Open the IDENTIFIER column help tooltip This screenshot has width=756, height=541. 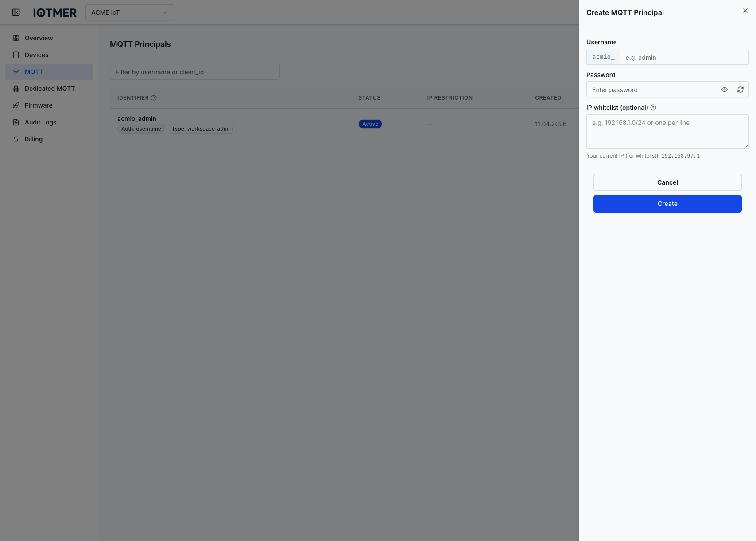pos(154,97)
